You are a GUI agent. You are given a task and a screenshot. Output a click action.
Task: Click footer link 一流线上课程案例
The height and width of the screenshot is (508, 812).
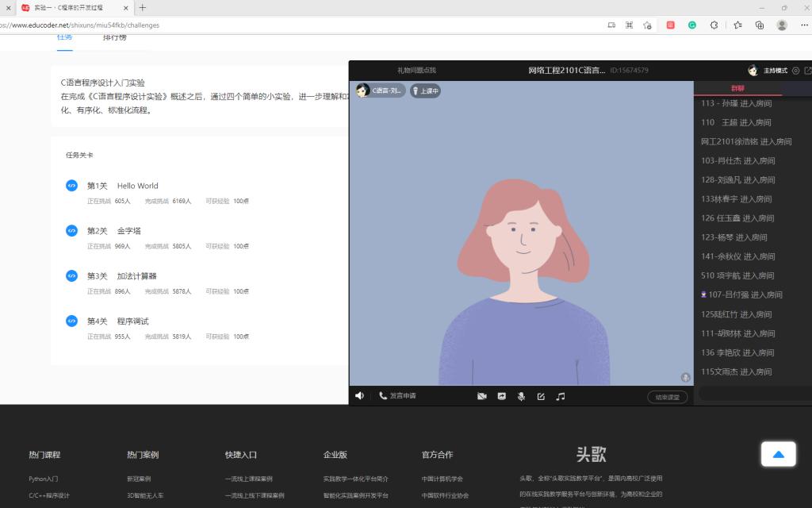248,479
